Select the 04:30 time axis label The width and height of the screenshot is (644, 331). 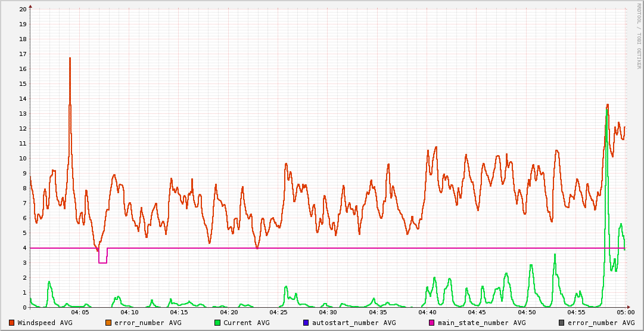click(328, 312)
